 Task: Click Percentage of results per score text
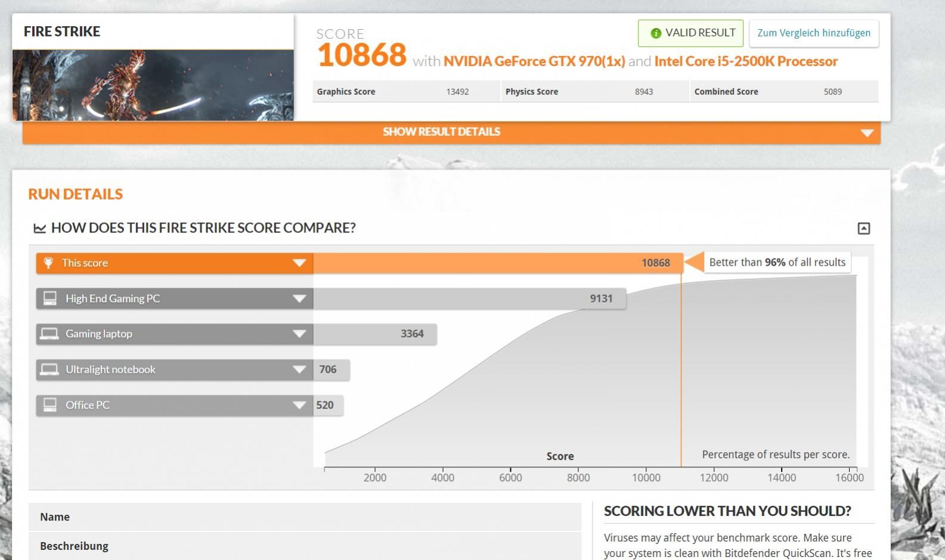tap(776, 455)
